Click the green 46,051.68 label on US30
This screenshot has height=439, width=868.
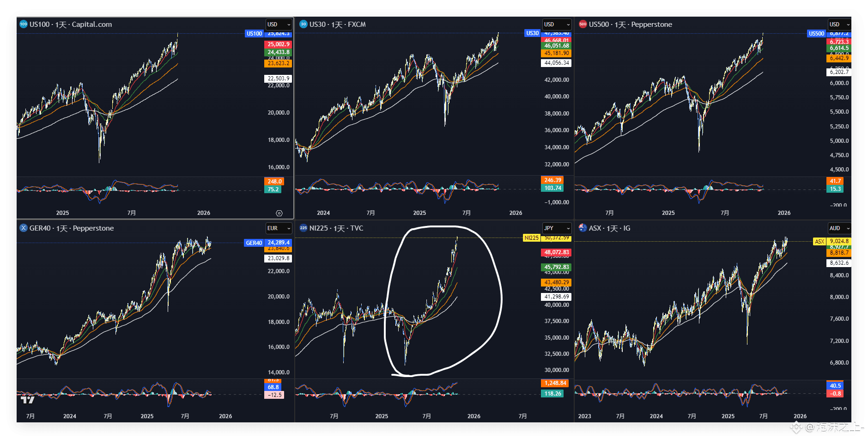tap(557, 46)
